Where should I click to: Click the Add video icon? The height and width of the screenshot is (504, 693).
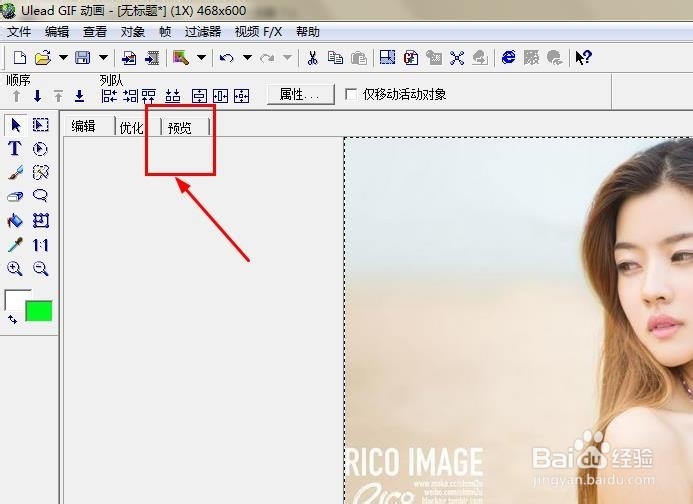coord(152,58)
